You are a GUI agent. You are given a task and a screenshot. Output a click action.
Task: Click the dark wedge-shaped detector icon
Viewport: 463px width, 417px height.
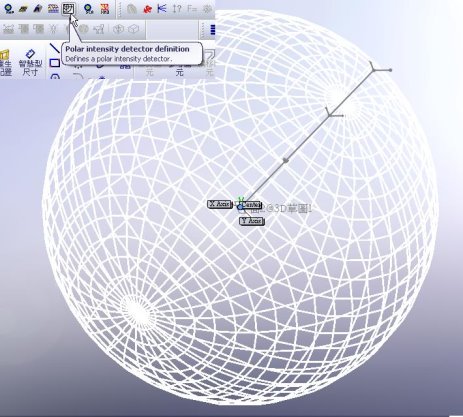coord(37,9)
